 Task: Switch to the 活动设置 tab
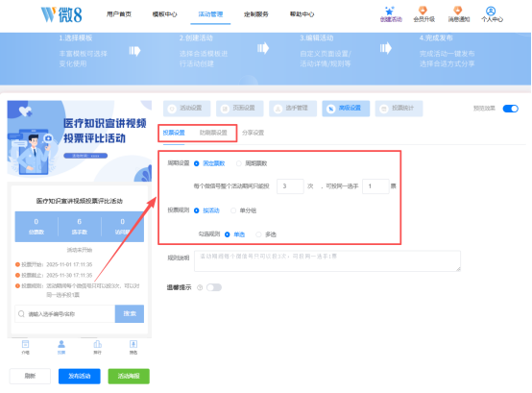(x=186, y=109)
